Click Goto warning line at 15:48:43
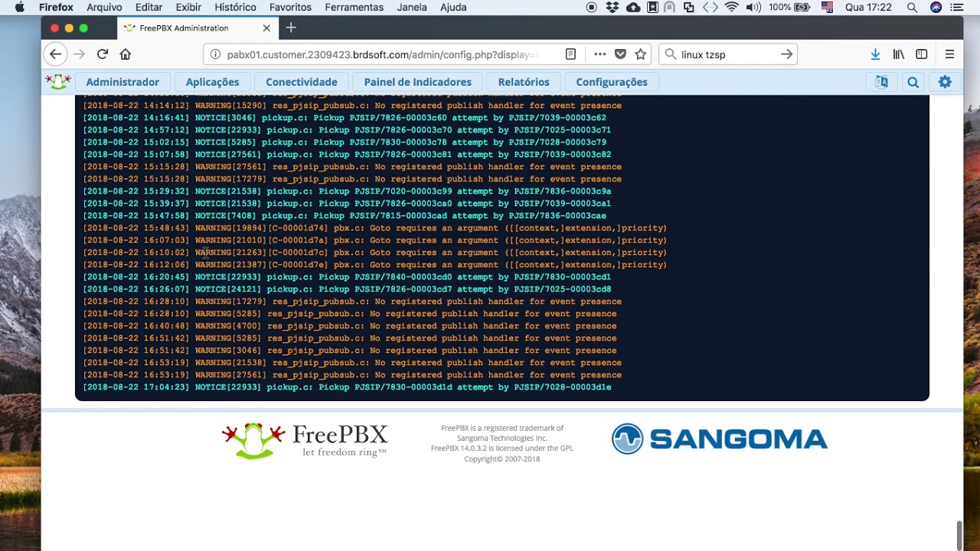This screenshot has height=551, width=980. coord(375,228)
